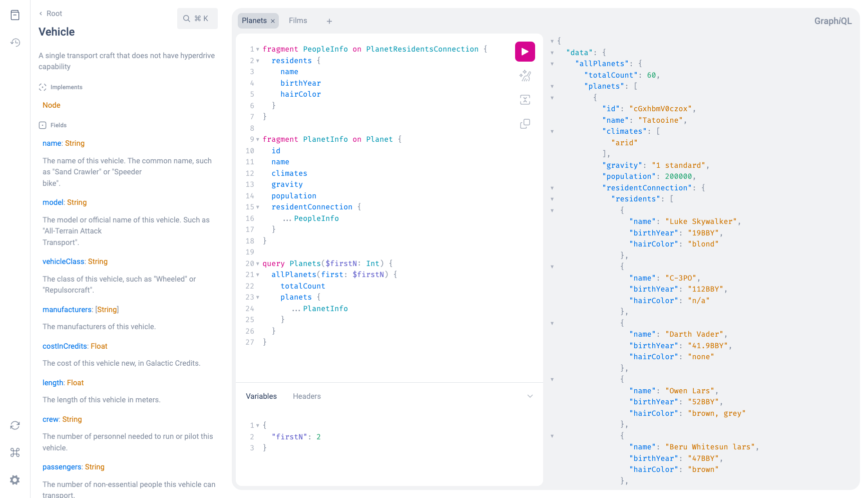The width and height of the screenshot is (868, 498).
Task: Collapse the Variables pane with its chevron
Action: pyautogui.click(x=530, y=396)
